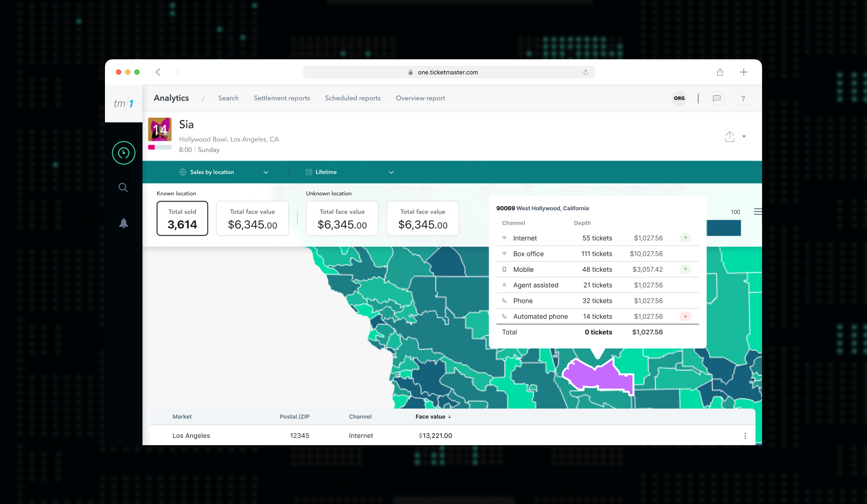Click the tm1 logo in sidebar
Screen dimensions: 867x504
(x=124, y=104)
